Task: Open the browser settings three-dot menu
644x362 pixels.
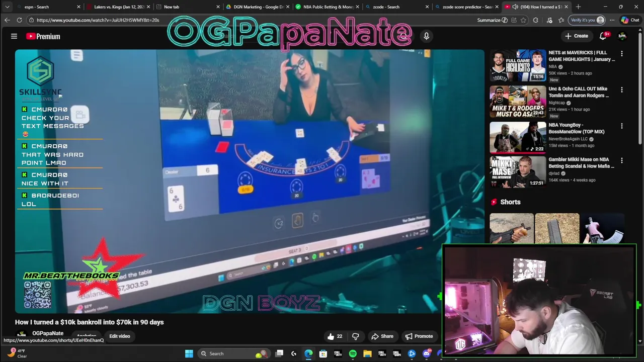Action: point(612,20)
